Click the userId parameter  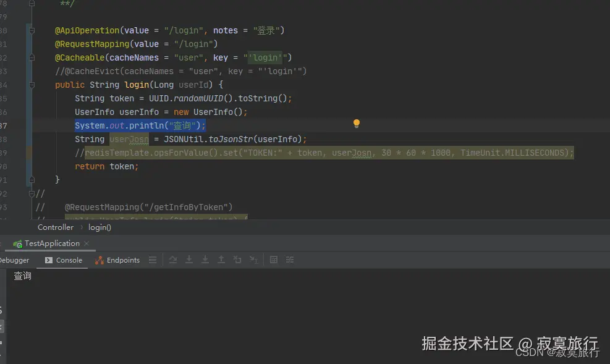point(193,85)
